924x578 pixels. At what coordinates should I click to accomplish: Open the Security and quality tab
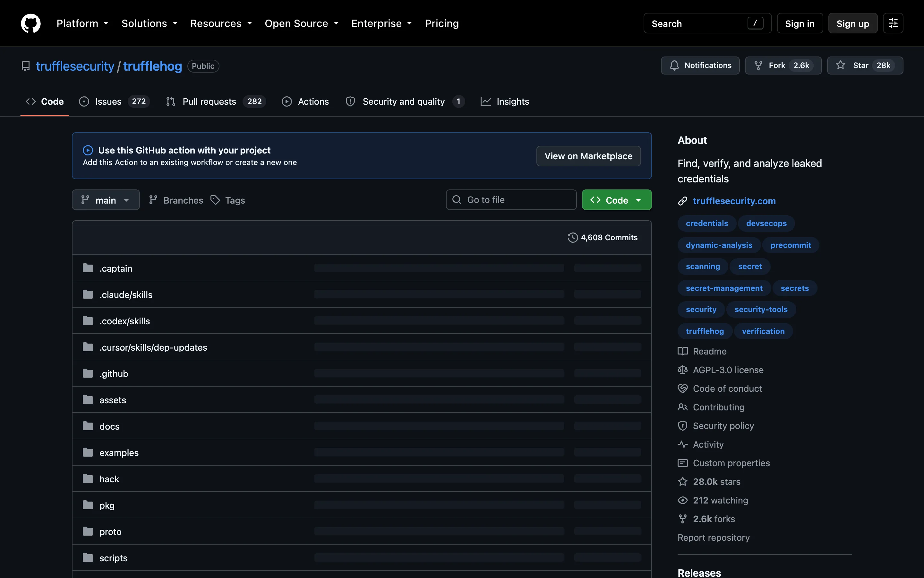tap(405, 101)
